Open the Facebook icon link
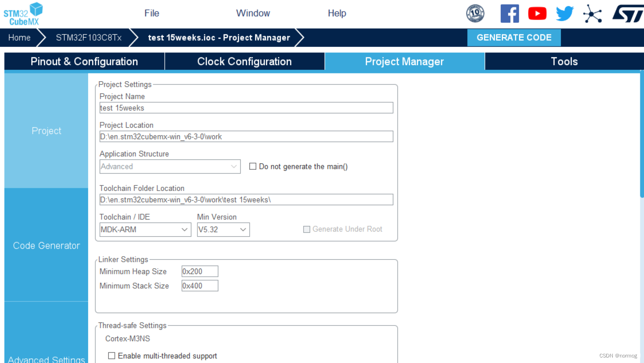The height and width of the screenshot is (363, 644). click(x=510, y=13)
